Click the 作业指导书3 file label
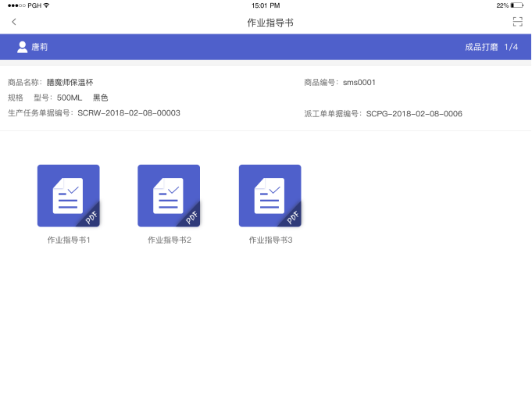Screen dimensions: 532x399 pyautogui.click(x=270, y=240)
